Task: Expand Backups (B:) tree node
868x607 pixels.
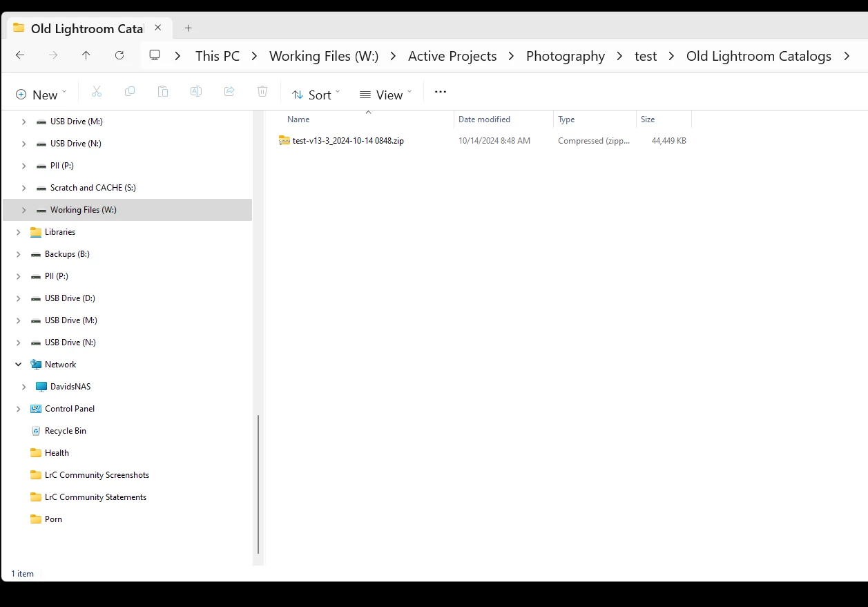Action: click(x=19, y=254)
